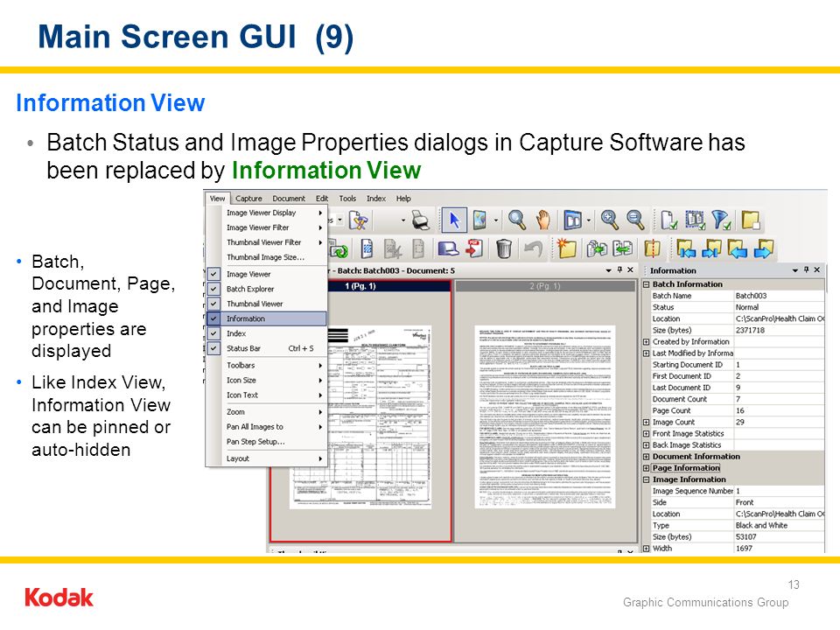Click the scan setup tools icon
This screenshot has height=630, width=840.
[x=359, y=220]
